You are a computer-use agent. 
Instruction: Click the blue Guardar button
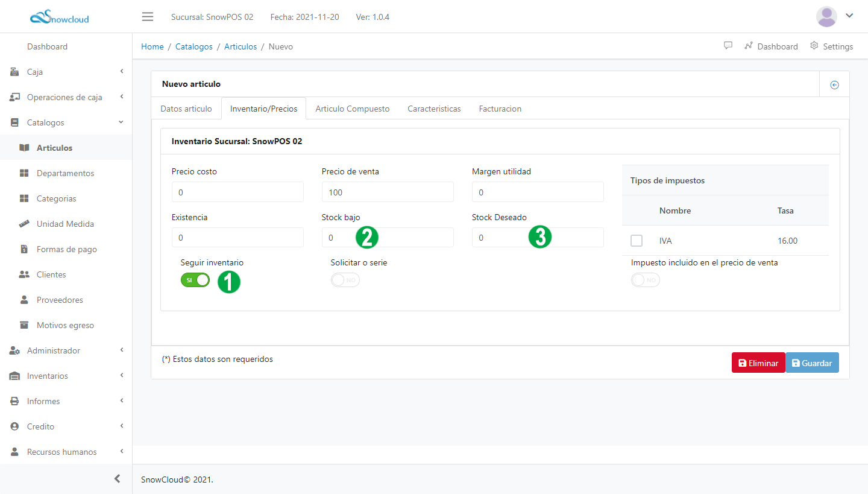tap(812, 363)
